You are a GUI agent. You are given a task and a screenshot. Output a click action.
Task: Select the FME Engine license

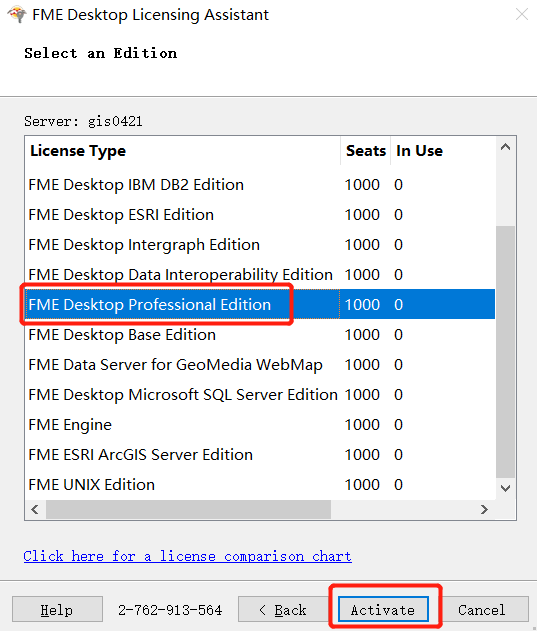click(260, 425)
